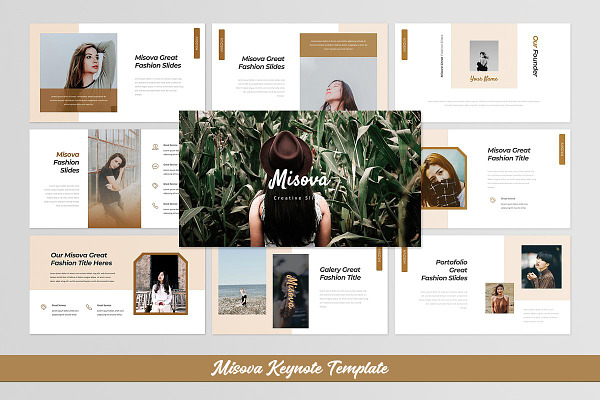Click the tag icon in the Our Misova Great slide

44,307
